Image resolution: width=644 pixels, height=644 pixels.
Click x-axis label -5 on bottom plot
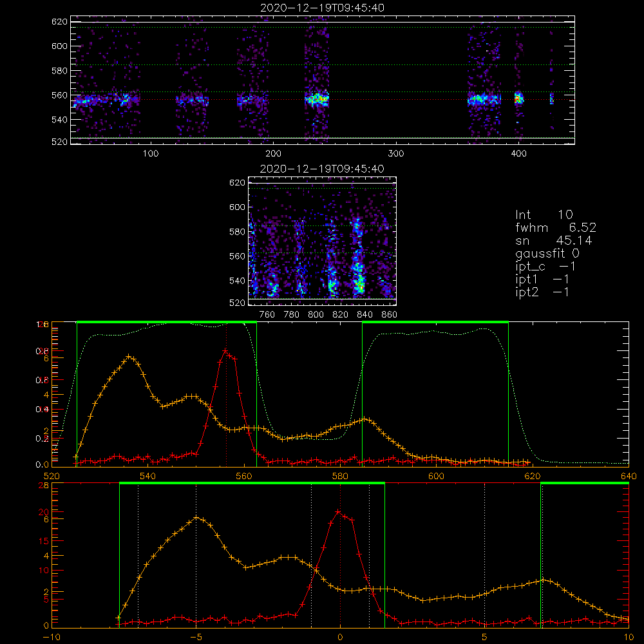(196, 637)
